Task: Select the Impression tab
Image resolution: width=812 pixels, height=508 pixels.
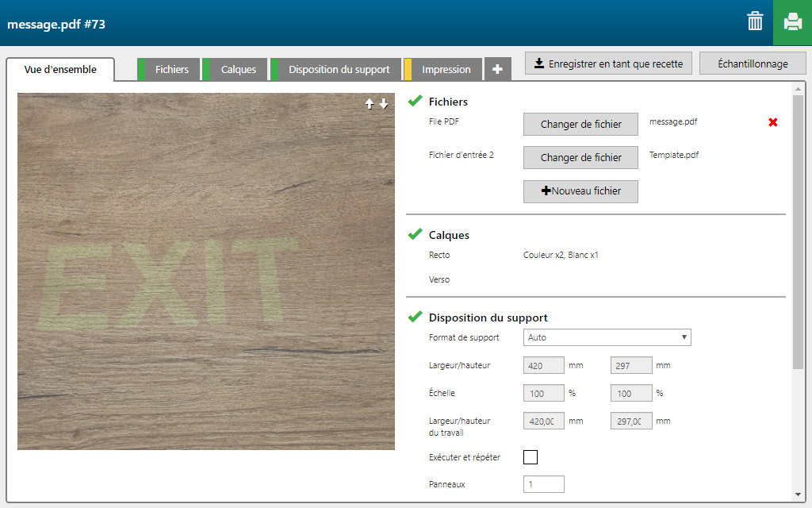Action: click(442, 70)
